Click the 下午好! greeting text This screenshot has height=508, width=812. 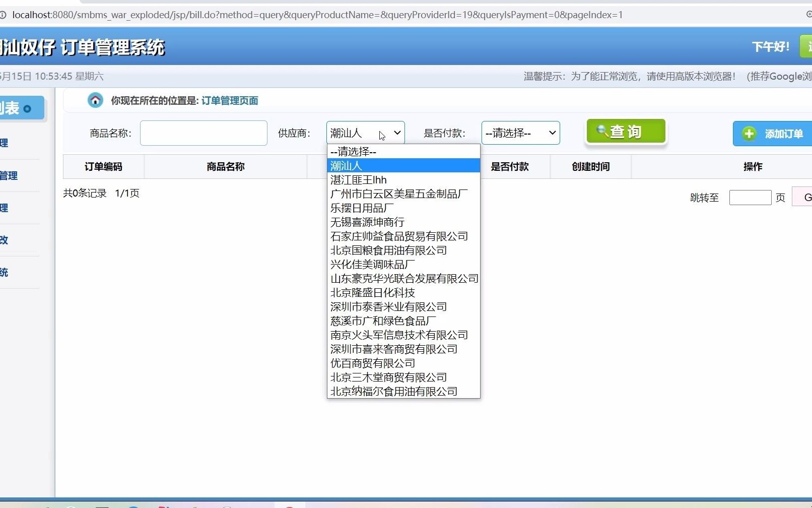771,47
